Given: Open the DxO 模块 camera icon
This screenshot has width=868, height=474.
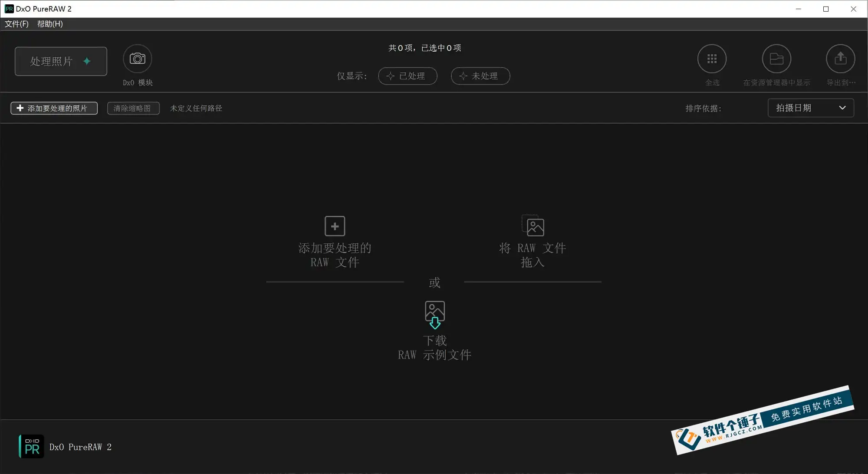Looking at the screenshot, I should [137, 59].
